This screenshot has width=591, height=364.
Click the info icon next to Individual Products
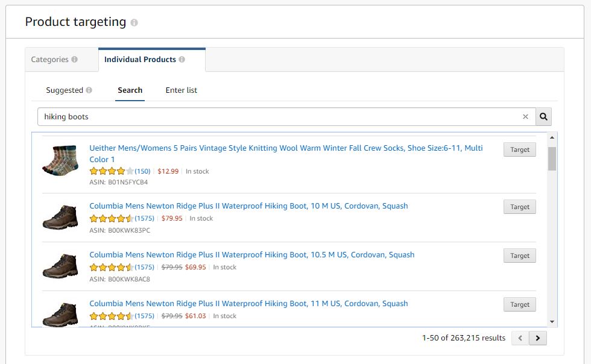tap(182, 60)
